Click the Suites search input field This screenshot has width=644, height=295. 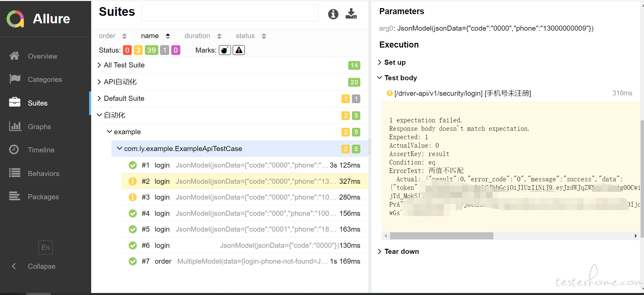tap(230, 13)
